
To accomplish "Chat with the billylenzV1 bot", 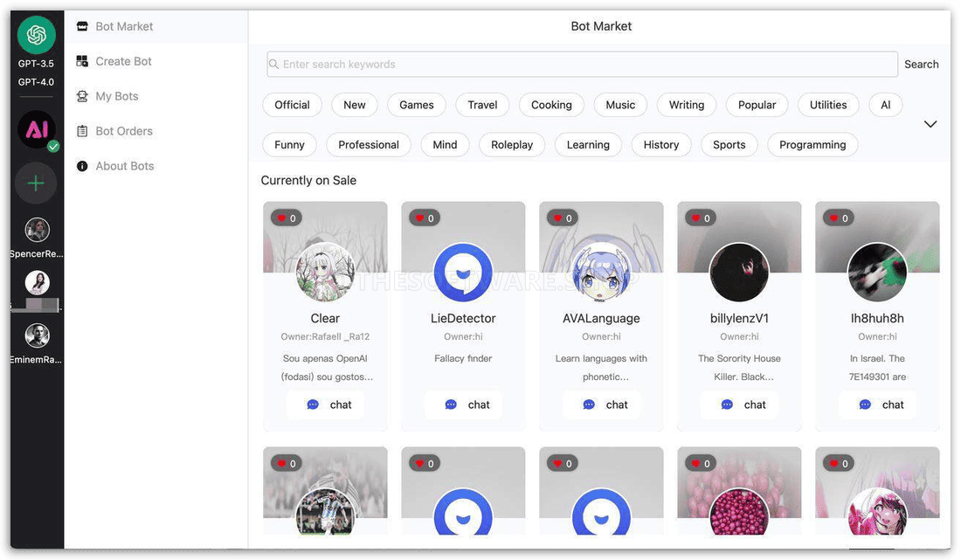I will [x=739, y=404].
